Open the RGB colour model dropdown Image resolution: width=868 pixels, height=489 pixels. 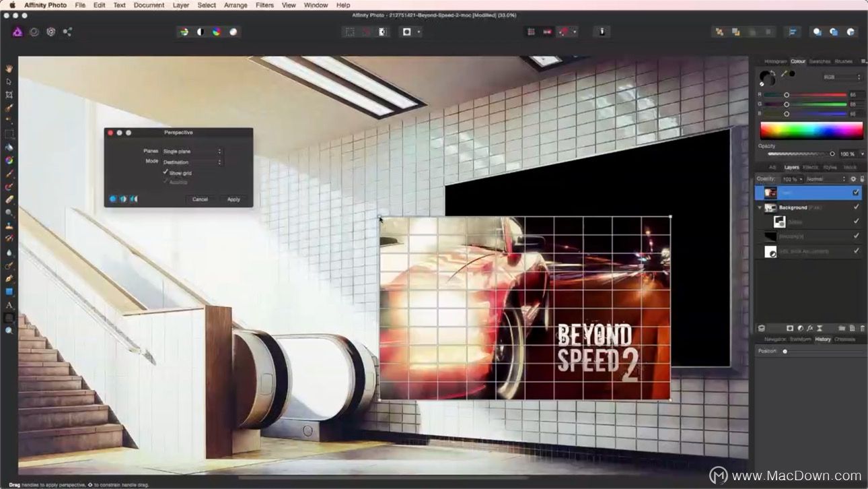click(842, 77)
